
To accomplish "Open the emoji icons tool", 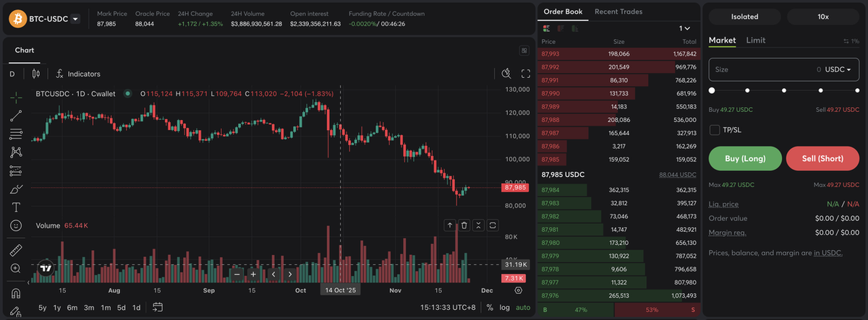I will pos(16,225).
